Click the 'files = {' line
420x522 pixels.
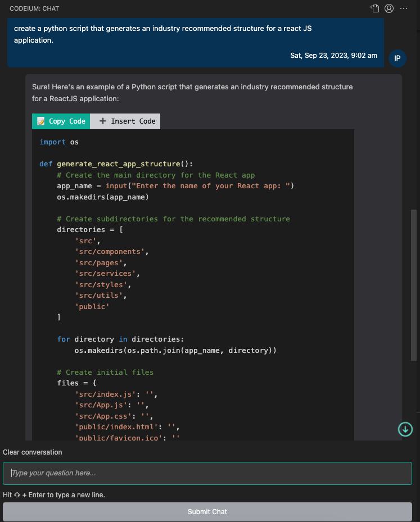click(x=76, y=383)
